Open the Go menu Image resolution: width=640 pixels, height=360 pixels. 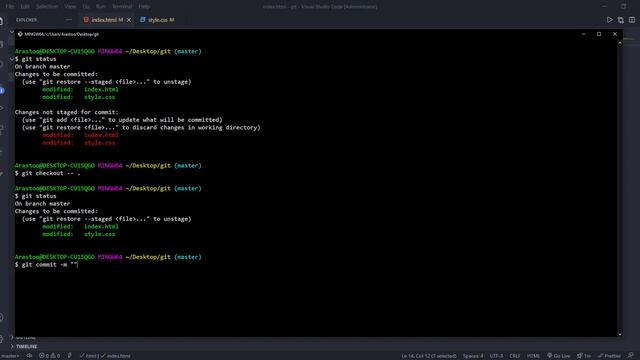pyautogui.click(x=86, y=7)
